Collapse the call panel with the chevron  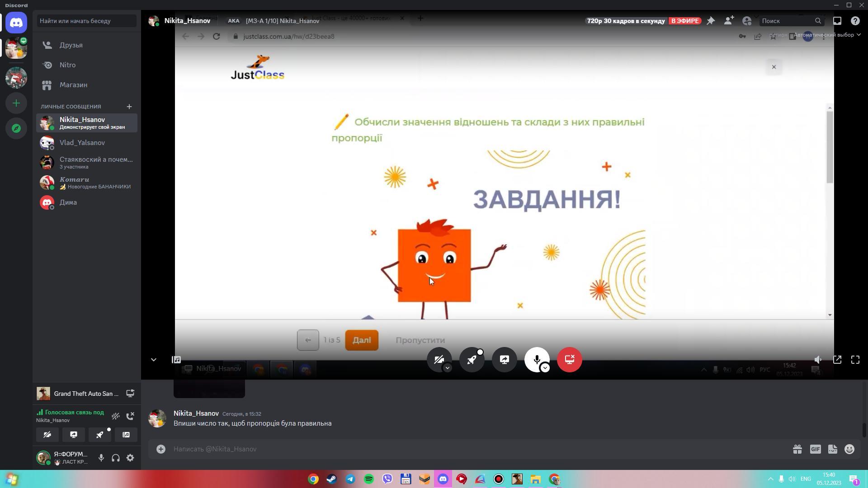(154, 360)
